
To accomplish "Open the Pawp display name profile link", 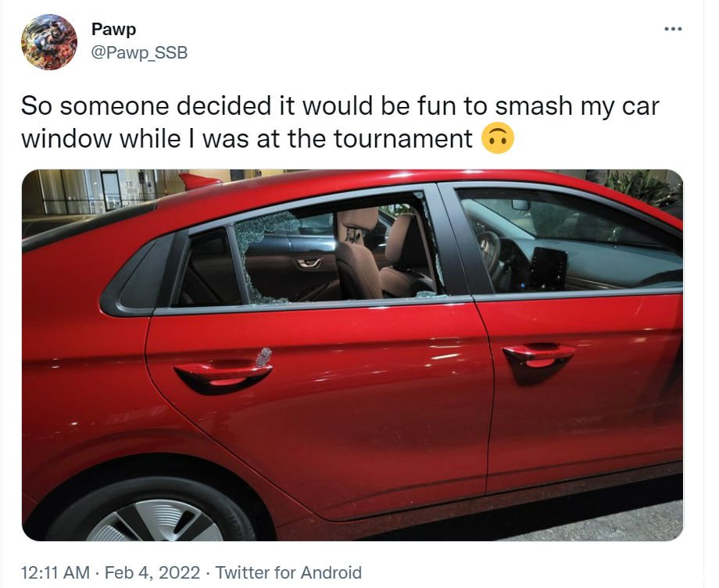I will (114, 29).
